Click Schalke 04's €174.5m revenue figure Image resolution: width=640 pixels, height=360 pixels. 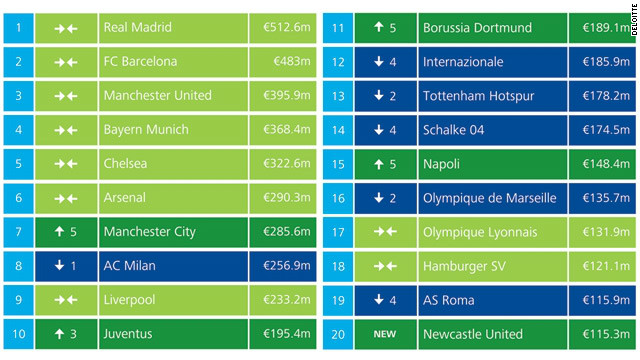[606, 130]
